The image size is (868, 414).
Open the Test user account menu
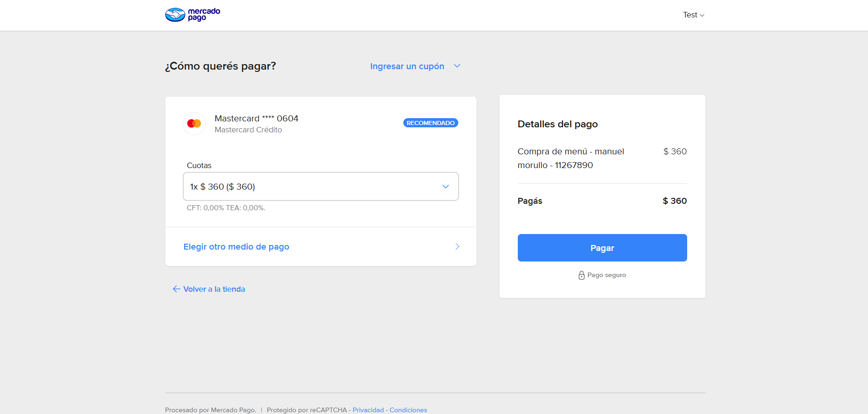[x=693, y=15]
